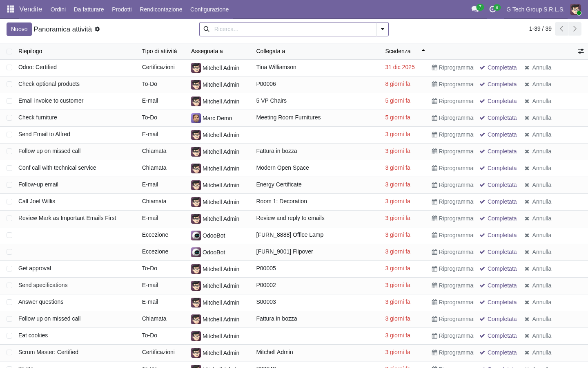588x368 pixels.
Task: Select the Check furniture row checkbox
Action: (9, 118)
